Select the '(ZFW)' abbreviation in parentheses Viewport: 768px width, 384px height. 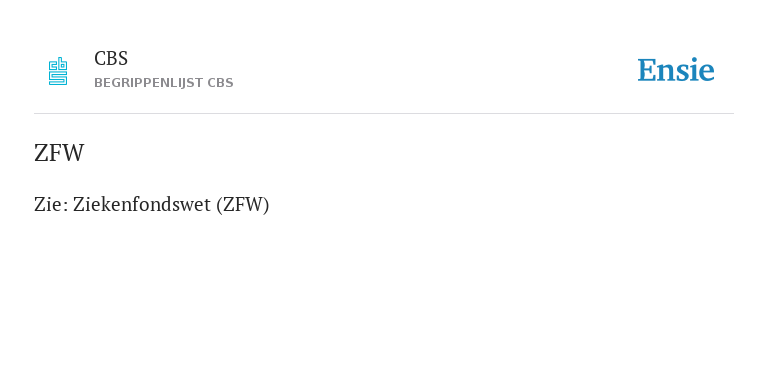[243, 204]
